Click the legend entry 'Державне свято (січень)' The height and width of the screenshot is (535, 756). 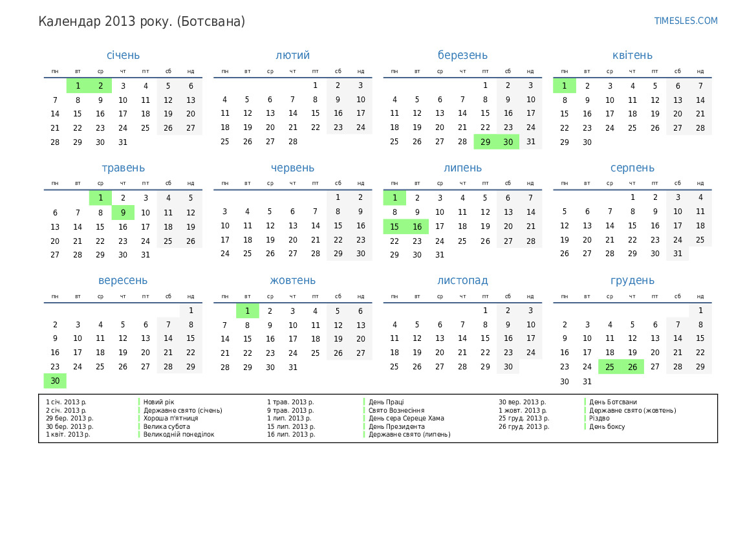[183, 411]
